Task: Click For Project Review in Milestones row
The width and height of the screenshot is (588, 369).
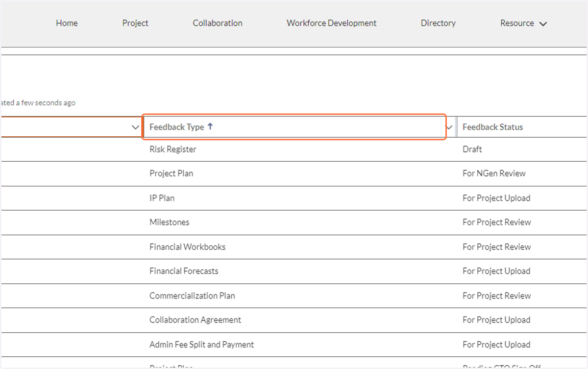Action: (x=497, y=222)
